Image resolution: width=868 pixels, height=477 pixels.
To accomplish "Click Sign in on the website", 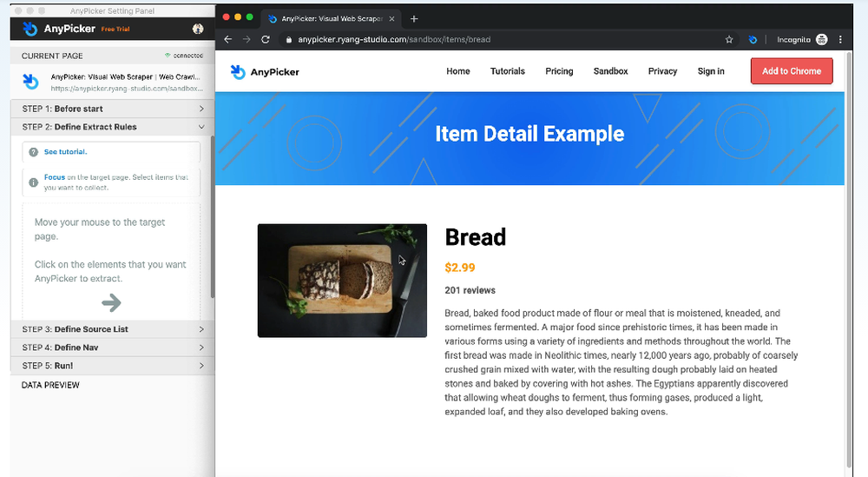I will tap(711, 71).
